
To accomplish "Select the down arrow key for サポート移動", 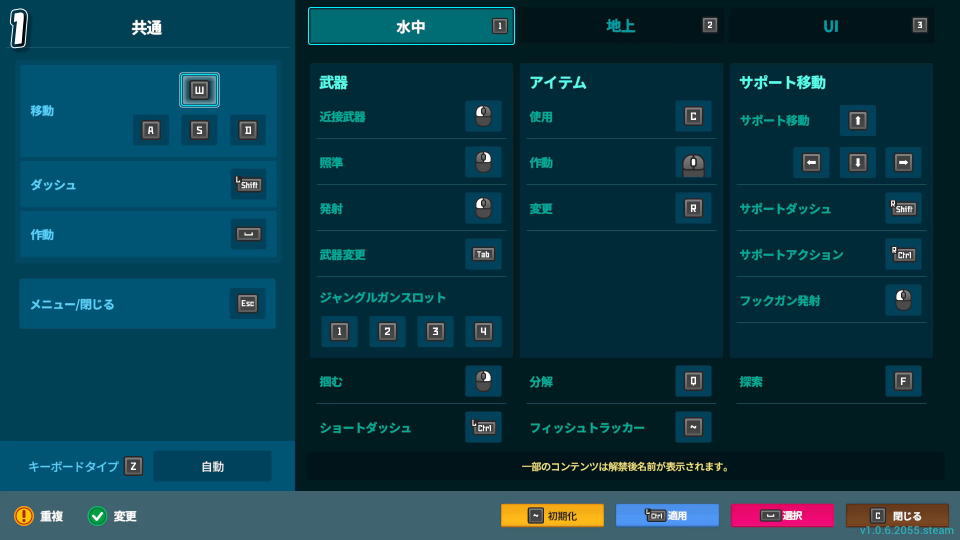I will (857, 162).
